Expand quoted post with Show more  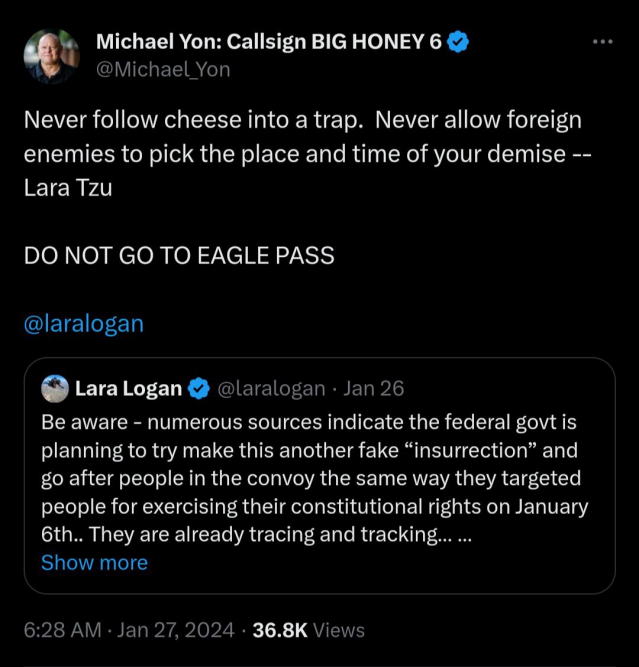(x=94, y=562)
